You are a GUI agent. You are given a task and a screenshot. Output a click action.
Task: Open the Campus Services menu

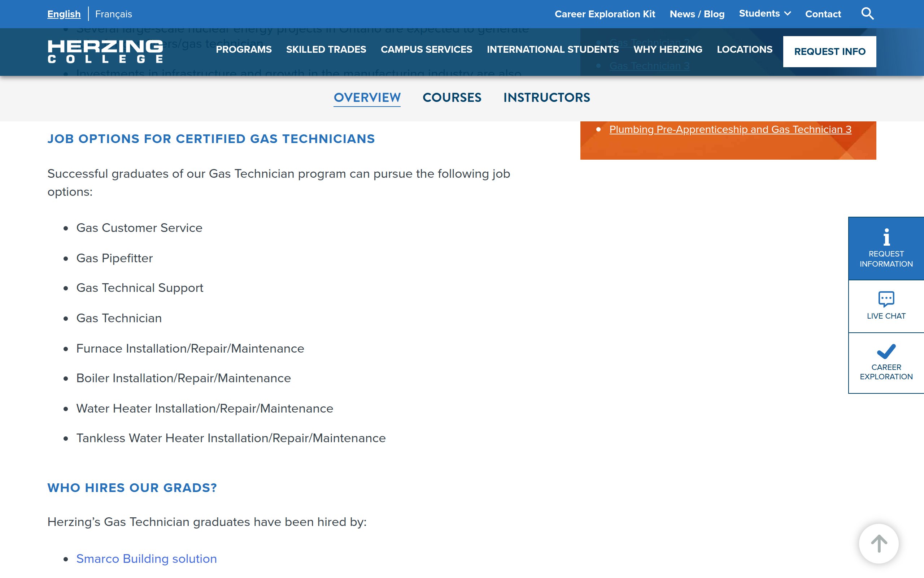427,49
